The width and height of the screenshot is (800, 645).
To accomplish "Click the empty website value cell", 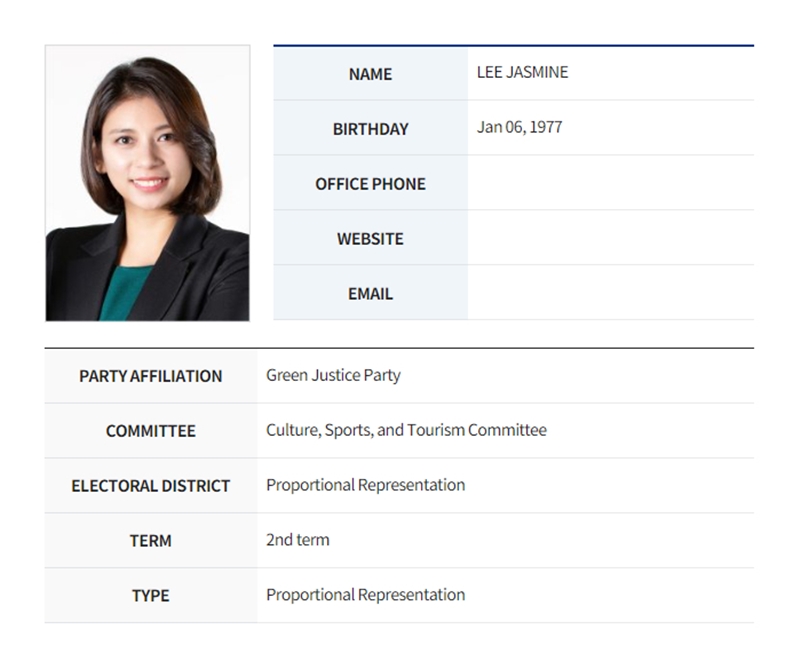I will point(610,238).
